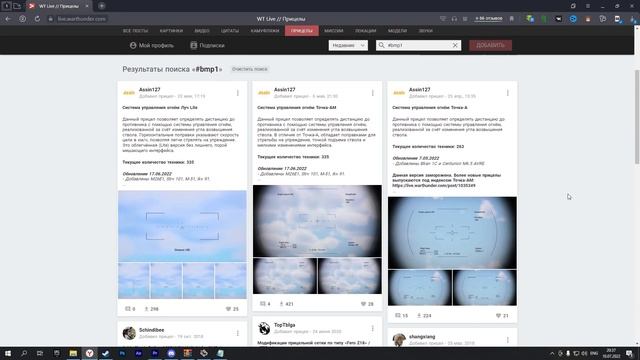640x360 pixels.
Task: Show hidden system tray icons
Action: (552, 353)
